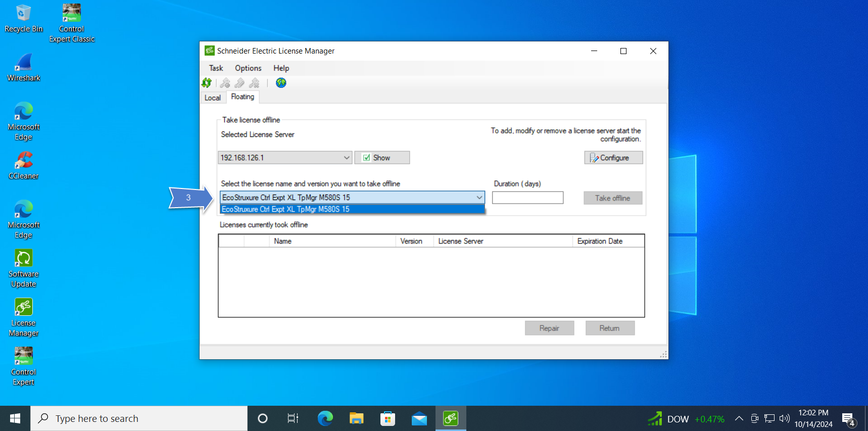Click the 'Licenses currently took offline' label
The image size is (868, 431).
[x=264, y=225]
